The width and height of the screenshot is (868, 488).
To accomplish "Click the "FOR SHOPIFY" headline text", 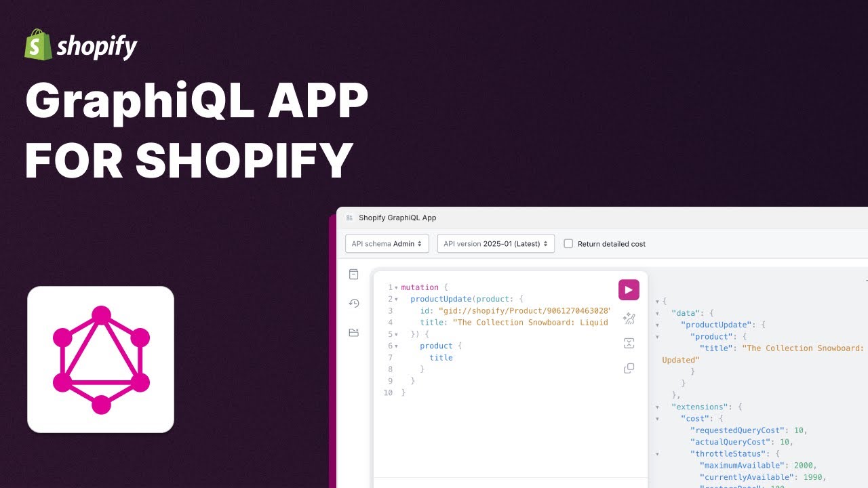I will click(x=189, y=161).
